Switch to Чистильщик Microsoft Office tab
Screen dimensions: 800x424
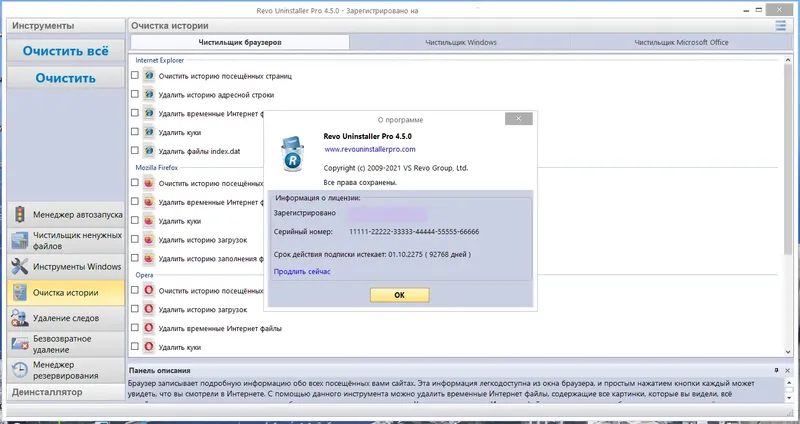coord(681,42)
